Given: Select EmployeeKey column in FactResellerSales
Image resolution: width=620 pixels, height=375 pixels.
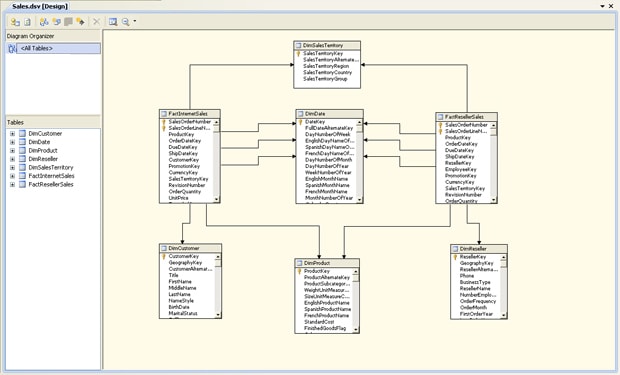Looking at the screenshot, I should pos(461,169).
